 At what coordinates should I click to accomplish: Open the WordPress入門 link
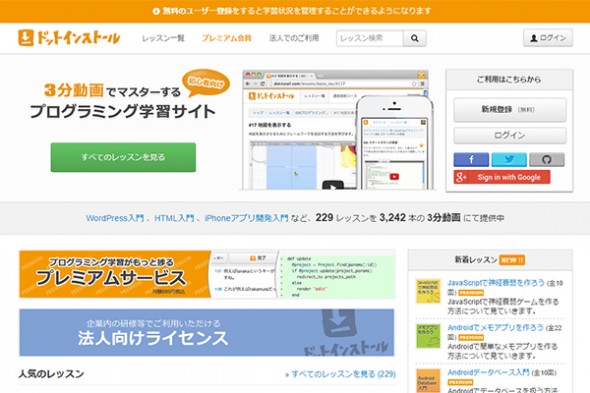pyautogui.click(x=115, y=218)
